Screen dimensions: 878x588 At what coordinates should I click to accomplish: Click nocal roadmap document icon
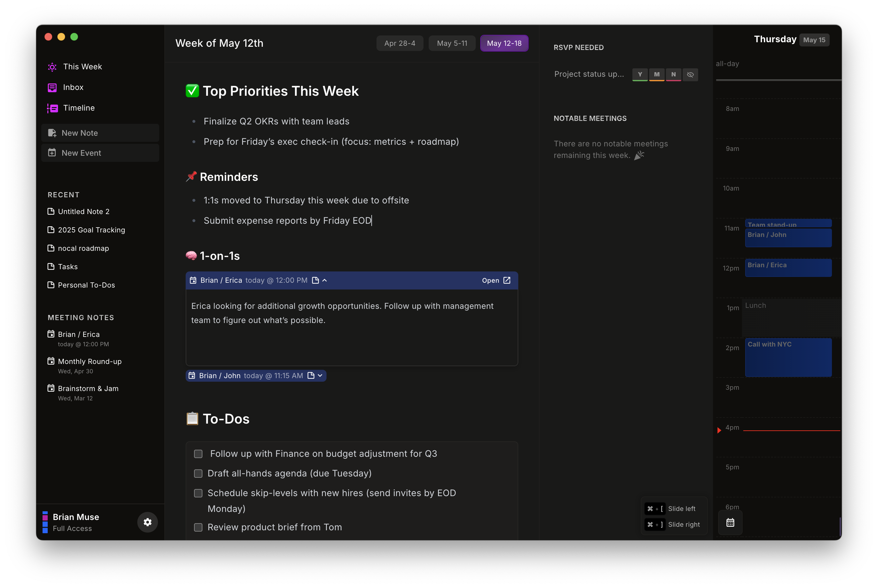tap(51, 248)
